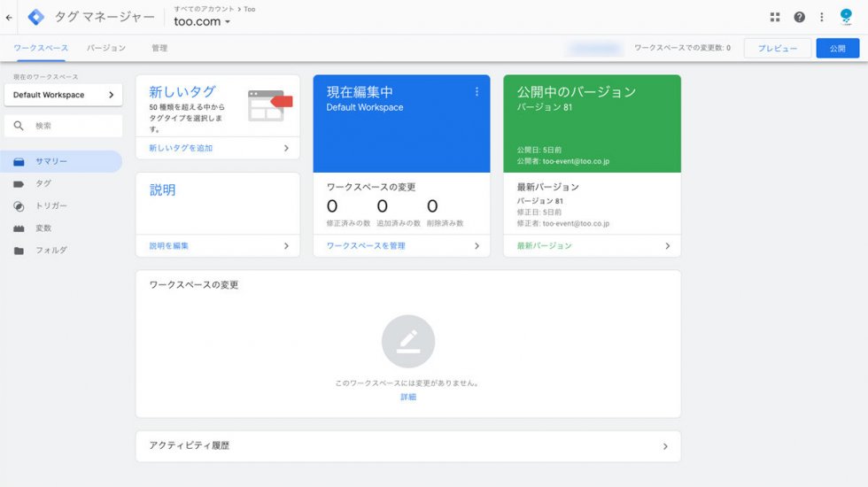Click the 検索 search field
This screenshot has height=487, width=868.
click(x=71, y=126)
